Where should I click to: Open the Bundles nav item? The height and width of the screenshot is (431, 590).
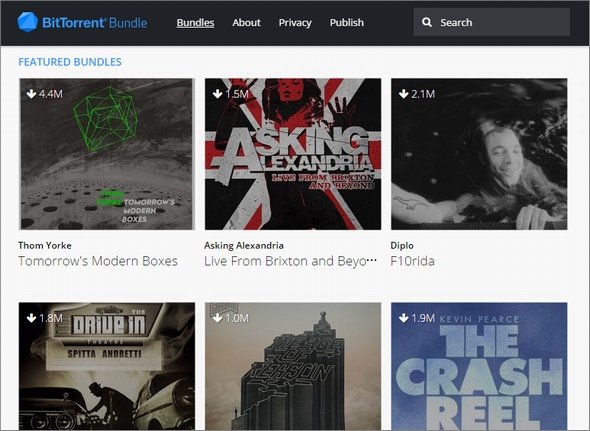[x=195, y=23]
